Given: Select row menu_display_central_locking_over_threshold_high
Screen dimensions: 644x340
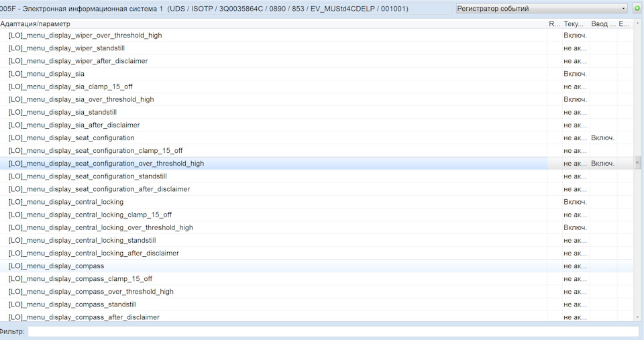Looking at the screenshot, I should coord(316,227).
